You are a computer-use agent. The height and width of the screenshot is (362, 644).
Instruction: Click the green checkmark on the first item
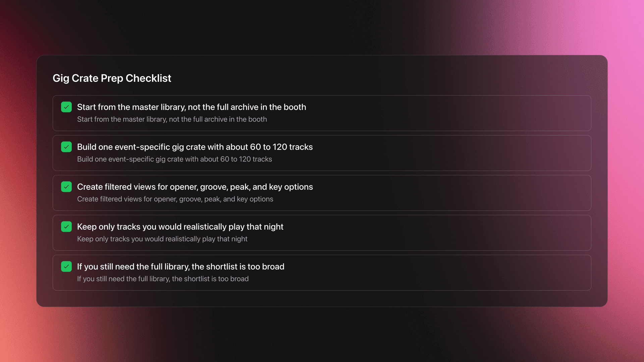coord(66,107)
